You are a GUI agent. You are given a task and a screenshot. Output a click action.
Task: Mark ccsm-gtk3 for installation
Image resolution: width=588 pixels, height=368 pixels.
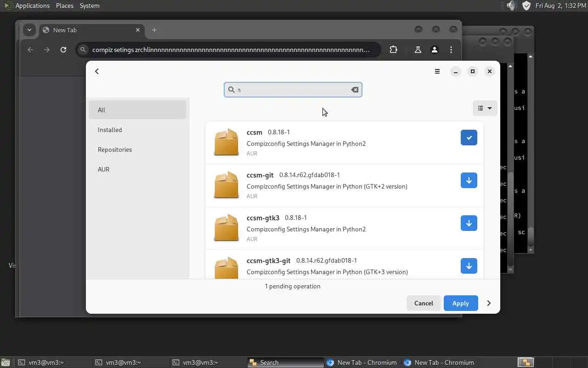click(469, 223)
